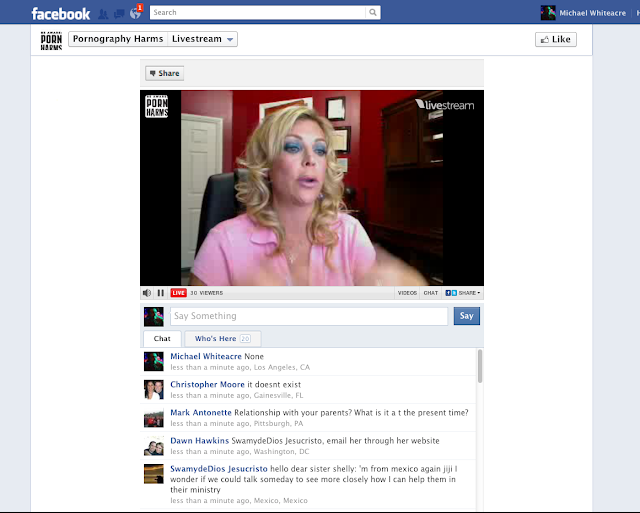The height and width of the screenshot is (513, 640).
Task: Click the 30 VIEWERS count
Action: (x=207, y=293)
